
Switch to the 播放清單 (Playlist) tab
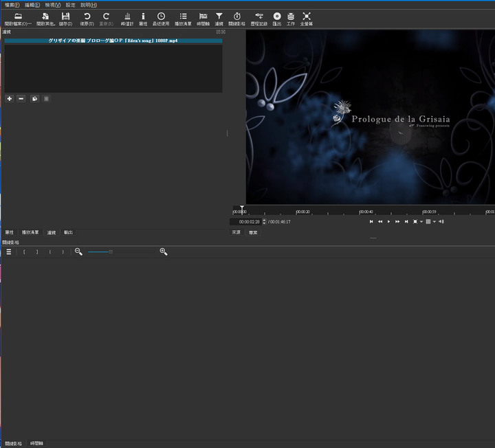pyautogui.click(x=30, y=232)
